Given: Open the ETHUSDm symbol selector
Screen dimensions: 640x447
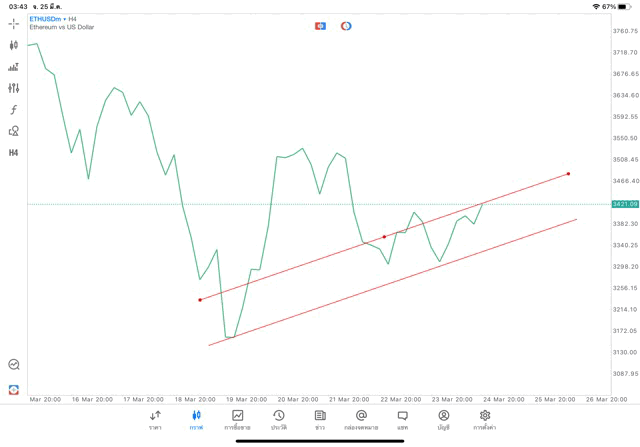Looking at the screenshot, I should click(45, 19).
